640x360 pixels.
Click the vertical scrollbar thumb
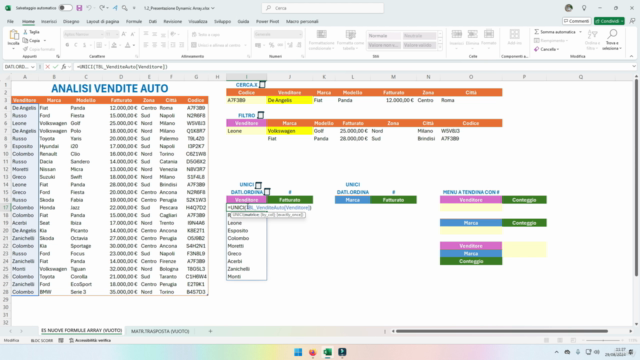(x=636, y=178)
